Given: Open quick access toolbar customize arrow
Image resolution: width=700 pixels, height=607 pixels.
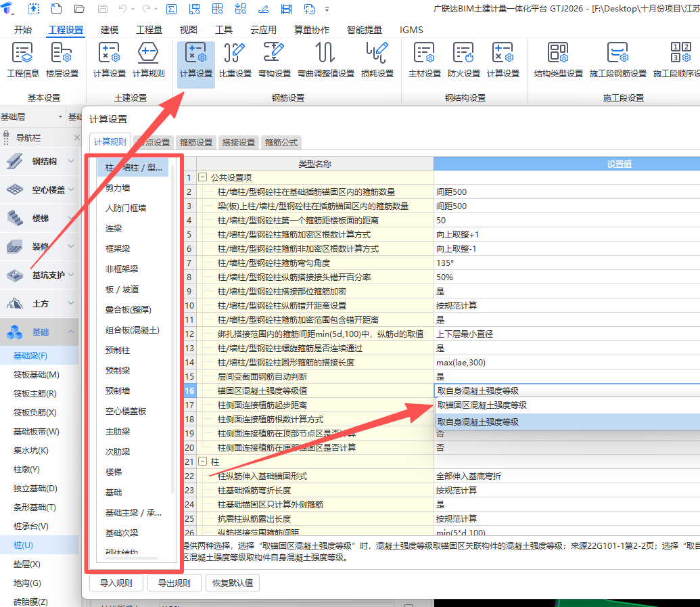Looking at the screenshot, I should (327, 9).
